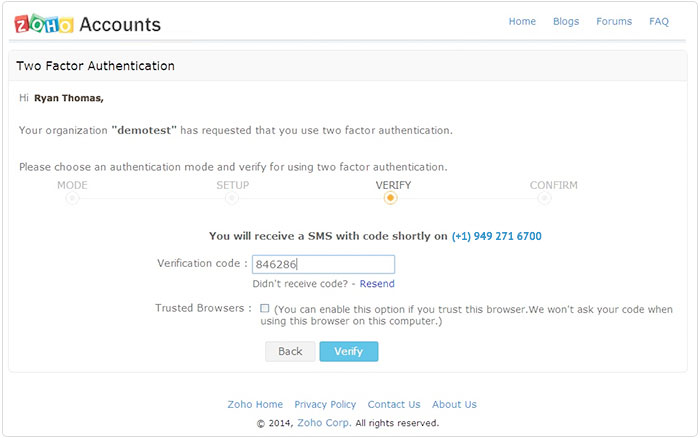The width and height of the screenshot is (700, 438).
Task: Click the Verify button
Action: tap(349, 351)
